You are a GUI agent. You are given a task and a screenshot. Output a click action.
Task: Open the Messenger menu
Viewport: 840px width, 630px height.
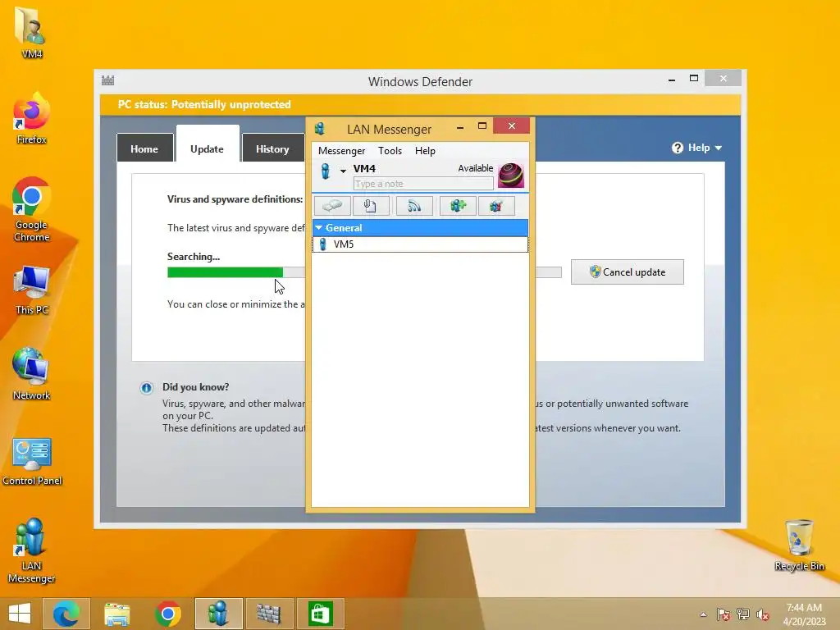(341, 151)
